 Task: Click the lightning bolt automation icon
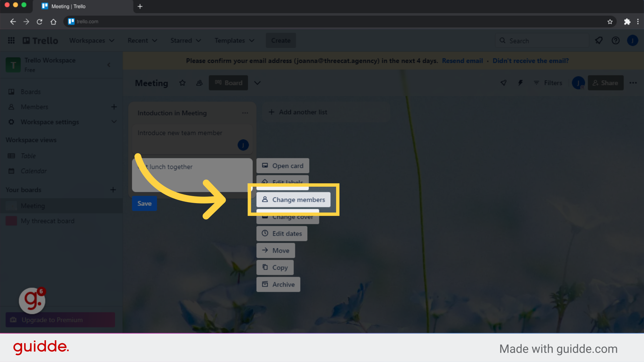pos(520,83)
